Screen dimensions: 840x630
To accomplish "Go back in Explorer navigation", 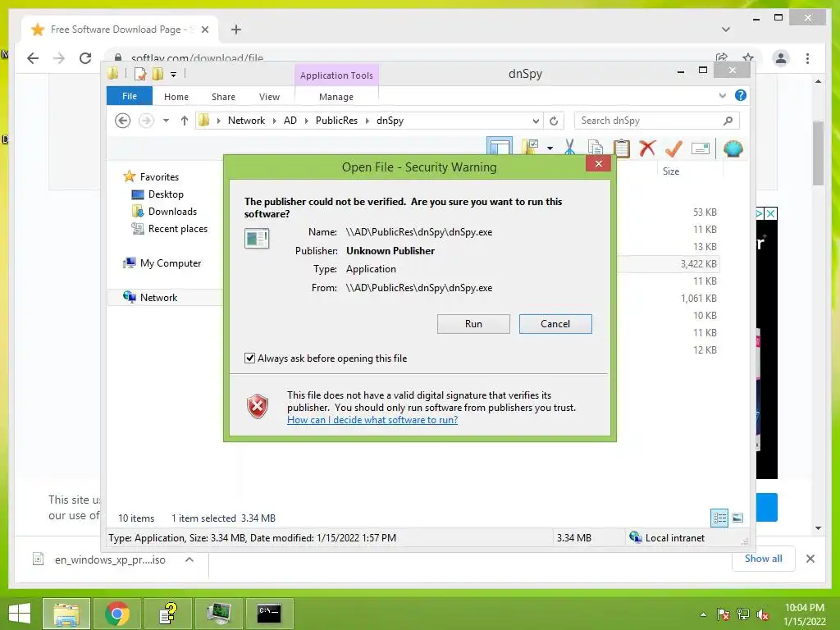I will (x=123, y=121).
